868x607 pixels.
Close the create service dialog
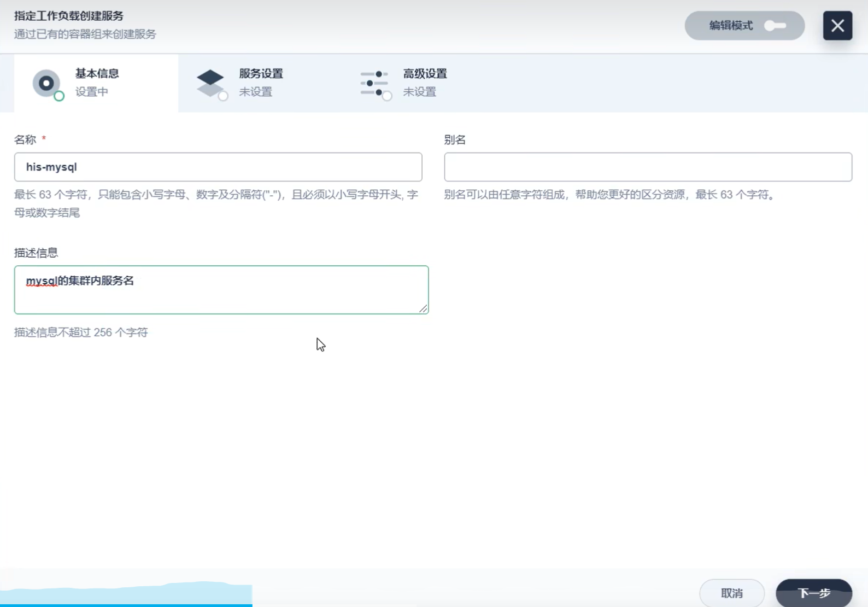click(x=837, y=26)
